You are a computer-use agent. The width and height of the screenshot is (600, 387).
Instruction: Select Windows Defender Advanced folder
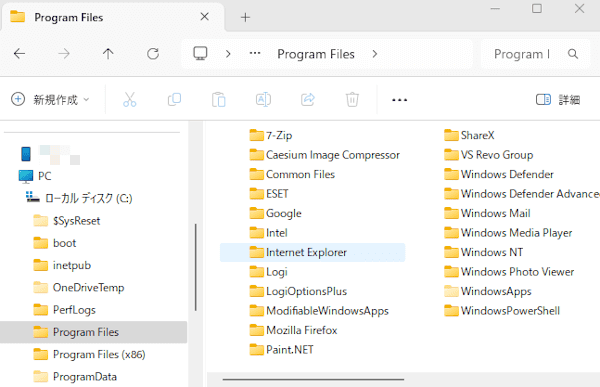tap(522, 194)
